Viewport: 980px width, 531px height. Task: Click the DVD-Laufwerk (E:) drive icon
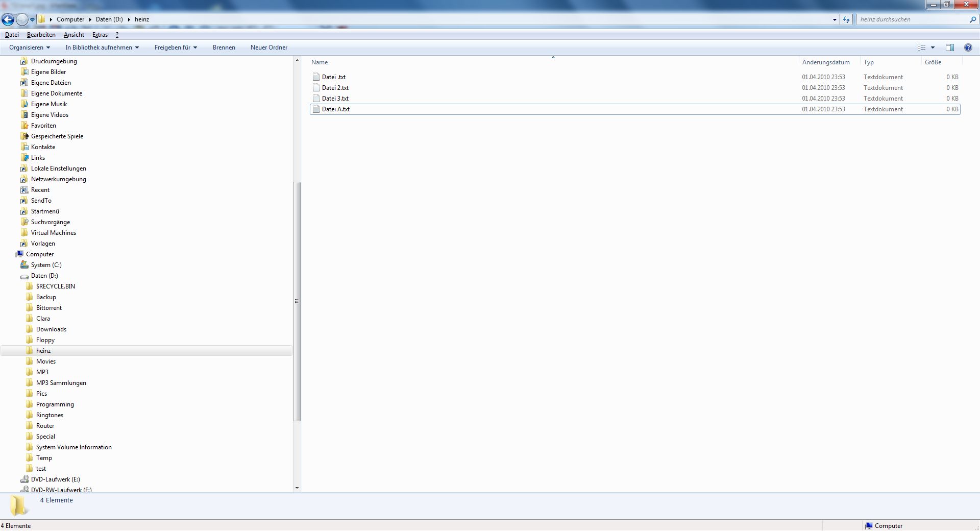point(24,479)
